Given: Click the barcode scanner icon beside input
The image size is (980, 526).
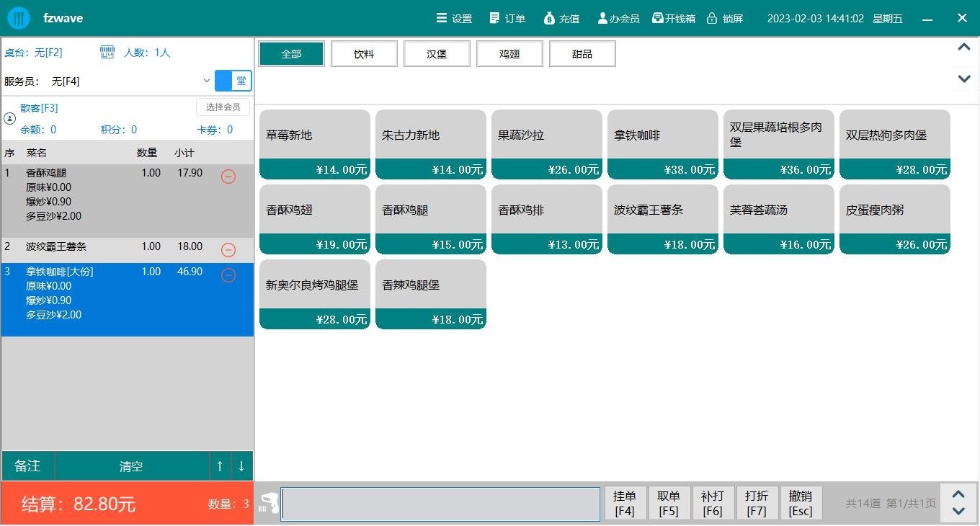Looking at the screenshot, I should 269,503.
